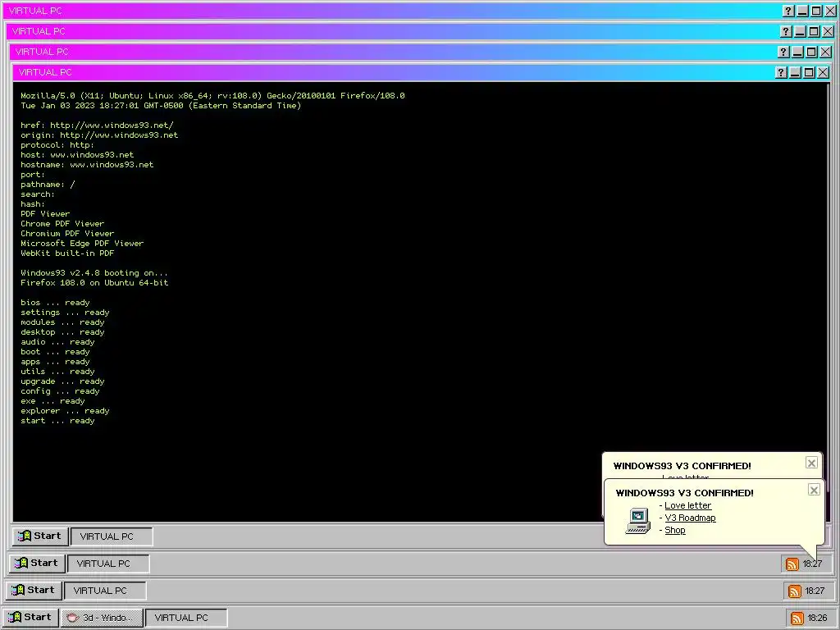Minimize the outermost VIRTUAL PC window
Image resolution: width=840 pixels, height=630 pixels.
pyautogui.click(x=802, y=11)
